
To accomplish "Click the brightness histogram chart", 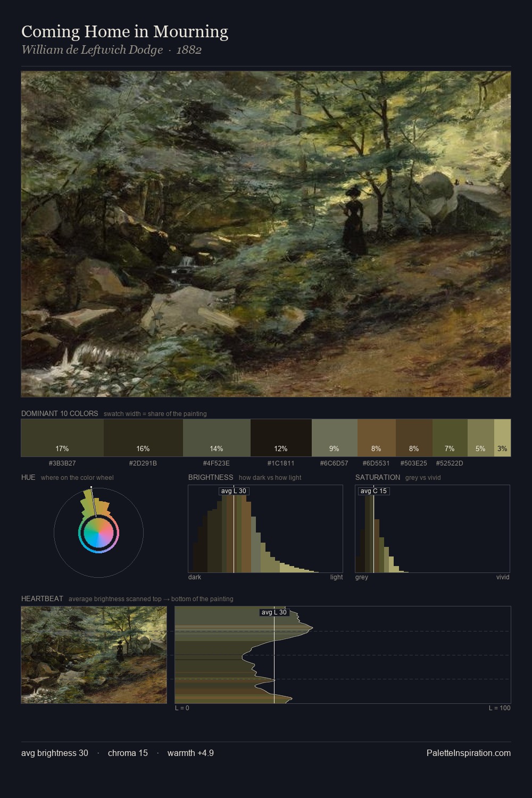I will (x=265, y=529).
